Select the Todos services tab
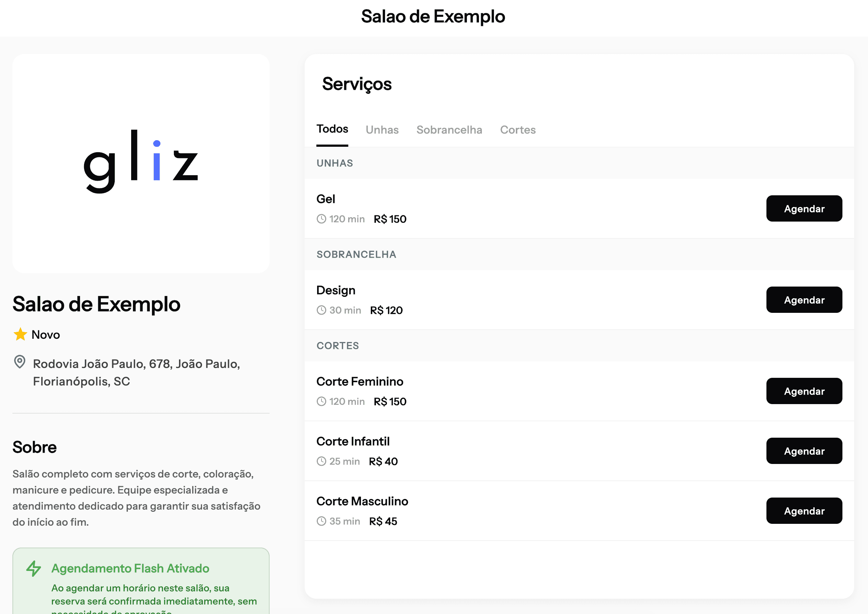The width and height of the screenshot is (868, 614). pyautogui.click(x=332, y=129)
